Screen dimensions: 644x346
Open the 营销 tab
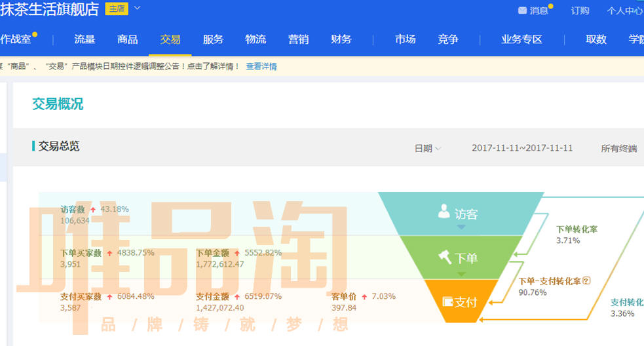(298, 39)
